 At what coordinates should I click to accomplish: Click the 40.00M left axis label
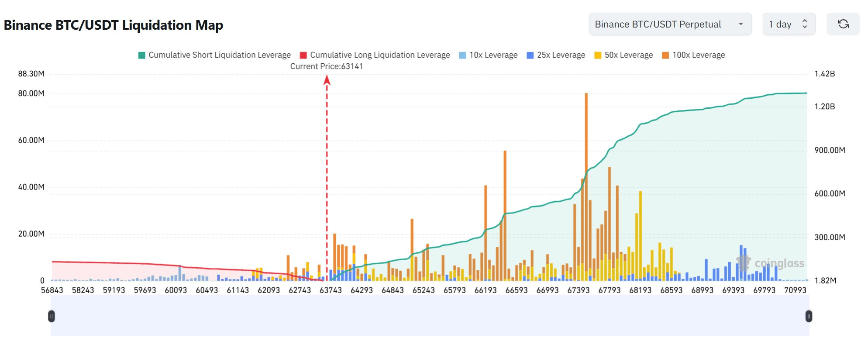click(31, 187)
